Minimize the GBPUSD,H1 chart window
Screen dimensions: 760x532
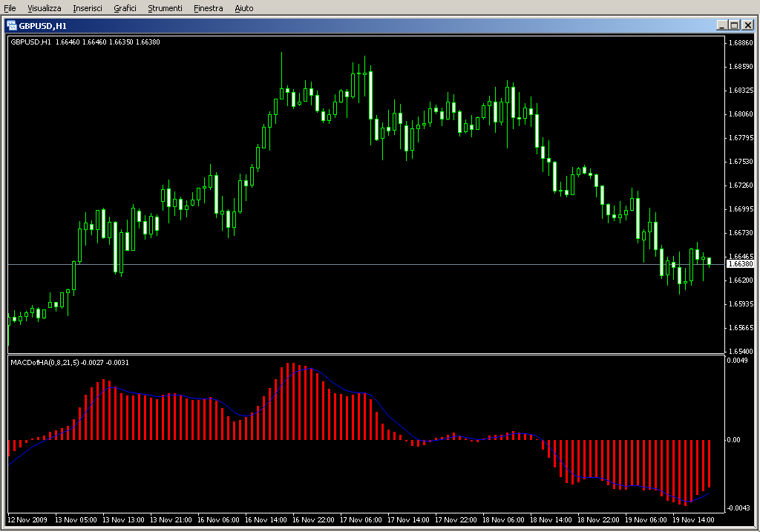pyautogui.click(x=721, y=25)
